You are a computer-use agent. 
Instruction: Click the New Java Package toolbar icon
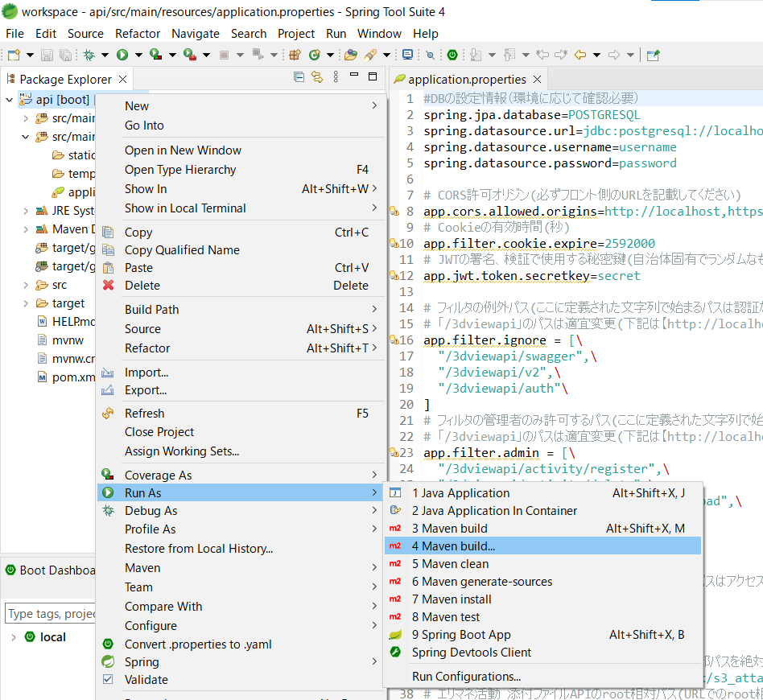point(295,55)
